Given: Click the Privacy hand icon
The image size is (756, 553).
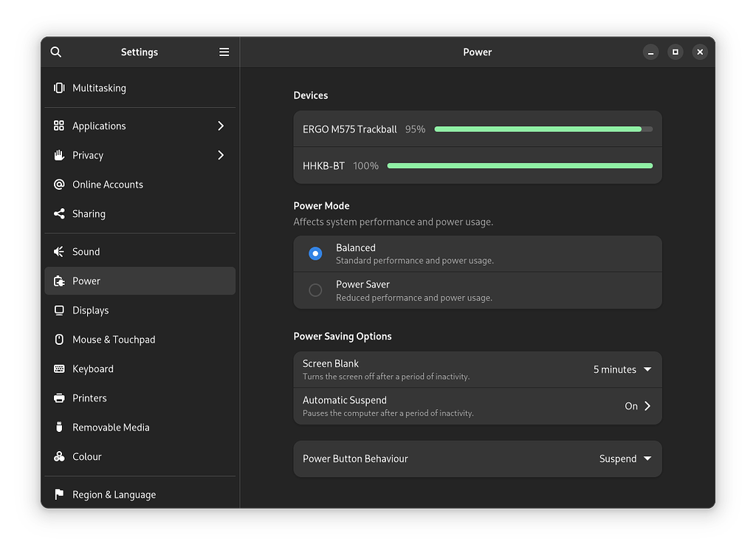Looking at the screenshot, I should [x=59, y=155].
